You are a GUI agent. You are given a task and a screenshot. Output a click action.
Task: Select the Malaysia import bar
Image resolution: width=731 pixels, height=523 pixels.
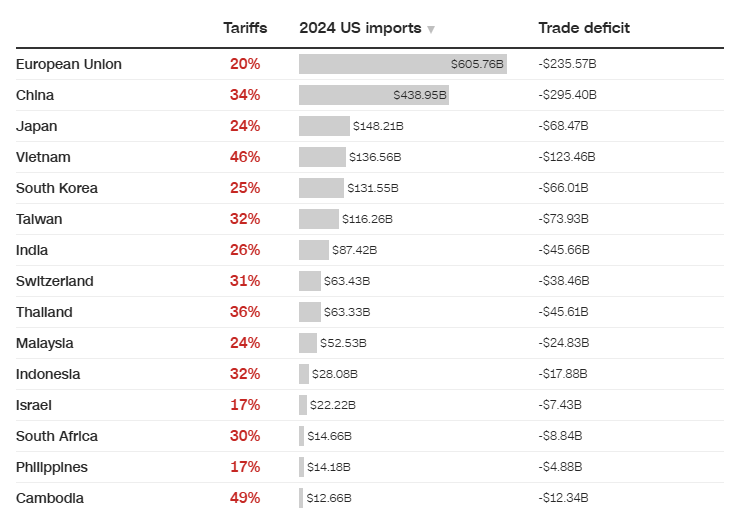[x=308, y=343]
